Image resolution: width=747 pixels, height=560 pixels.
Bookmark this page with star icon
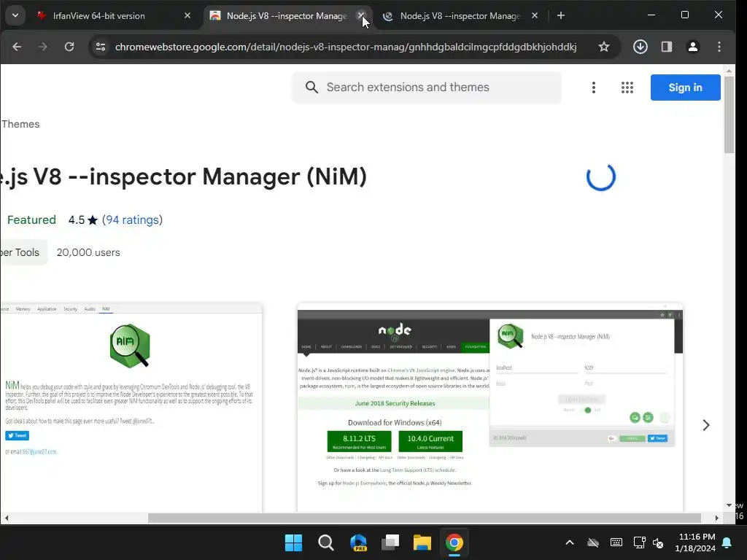click(x=603, y=47)
